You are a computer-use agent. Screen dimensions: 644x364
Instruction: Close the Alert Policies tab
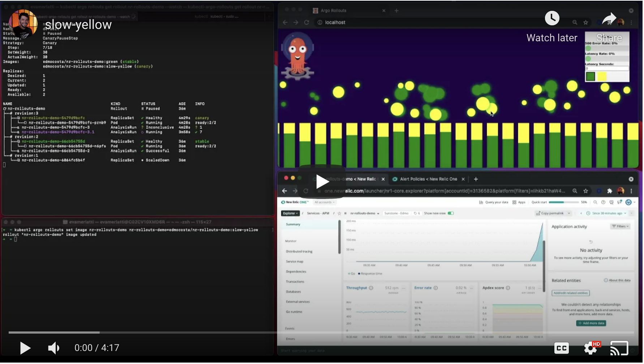pyautogui.click(x=463, y=179)
